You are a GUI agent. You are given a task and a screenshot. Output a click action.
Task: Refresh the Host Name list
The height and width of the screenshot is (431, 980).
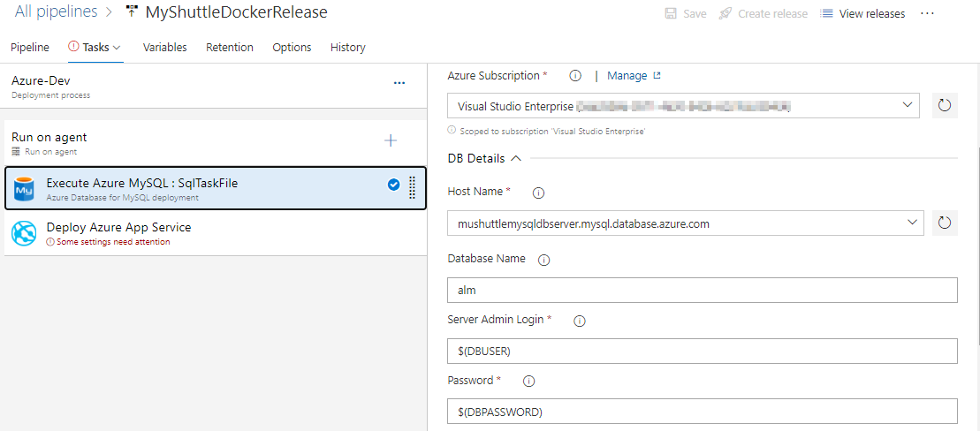click(945, 223)
